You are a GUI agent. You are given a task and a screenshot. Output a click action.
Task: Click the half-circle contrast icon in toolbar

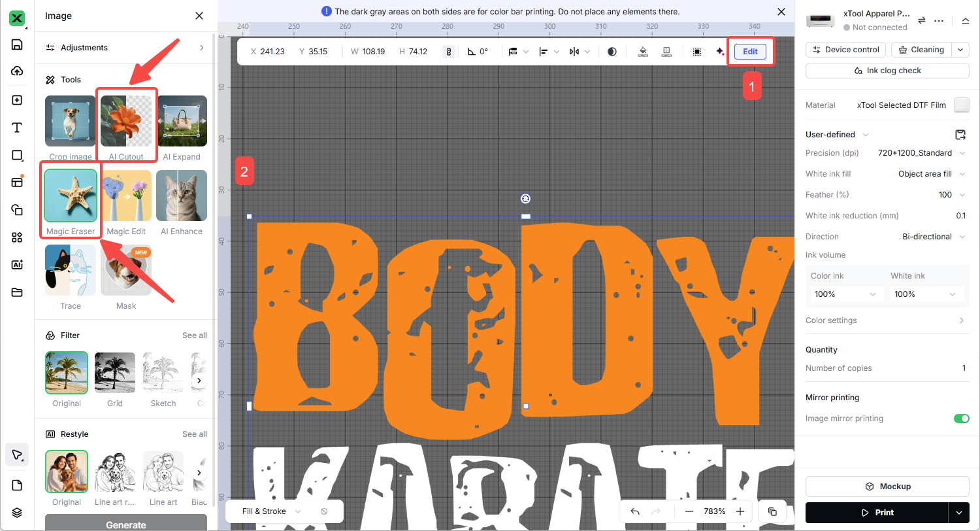[612, 52]
